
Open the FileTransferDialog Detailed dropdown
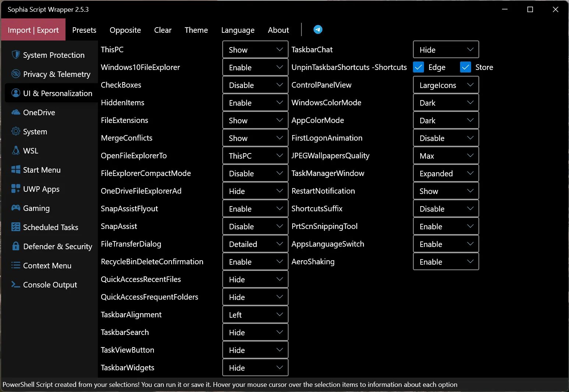click(x=255, y=244)
